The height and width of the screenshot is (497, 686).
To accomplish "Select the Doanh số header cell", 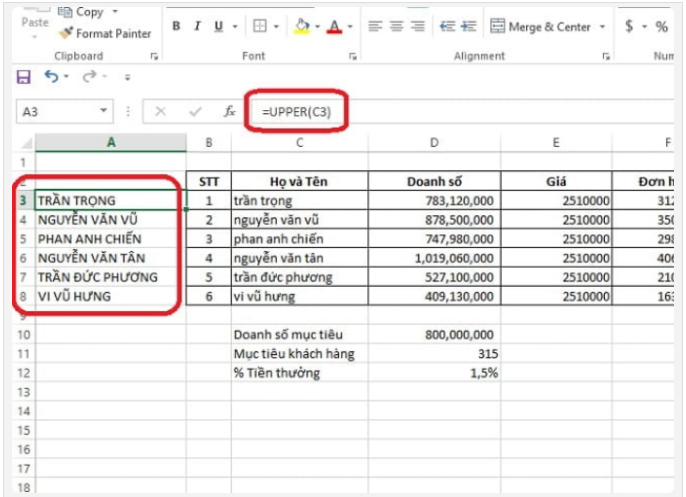I will [x=434, y=181].
